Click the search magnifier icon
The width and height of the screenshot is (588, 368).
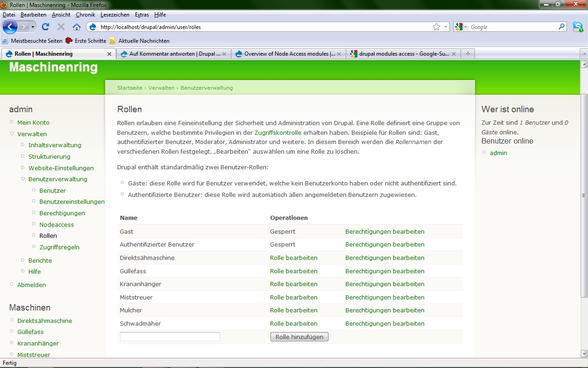(x=561, y=27)
